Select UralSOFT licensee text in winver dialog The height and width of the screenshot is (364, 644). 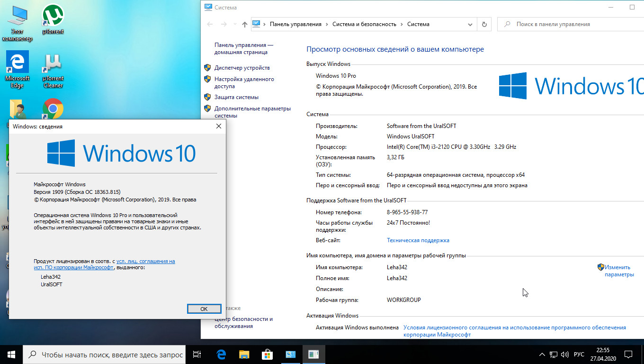tap(52, 284)
